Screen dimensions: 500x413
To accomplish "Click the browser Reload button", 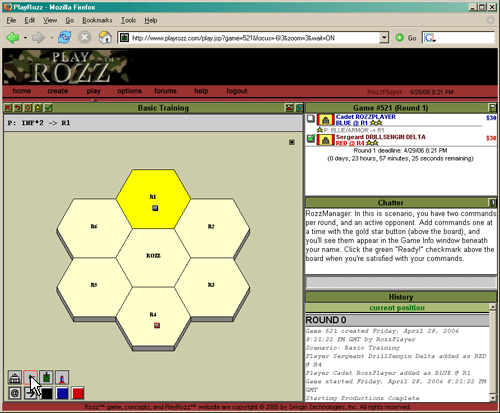I will [64, 38].
